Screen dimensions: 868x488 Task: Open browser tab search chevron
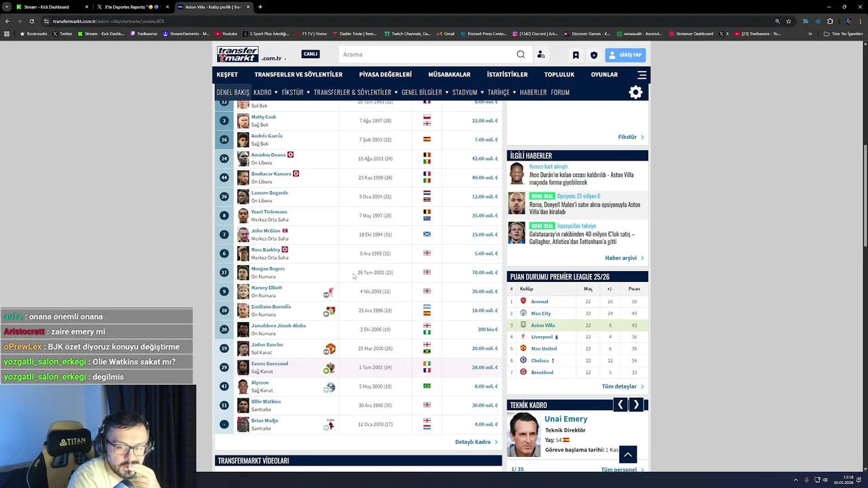point(6,7)
